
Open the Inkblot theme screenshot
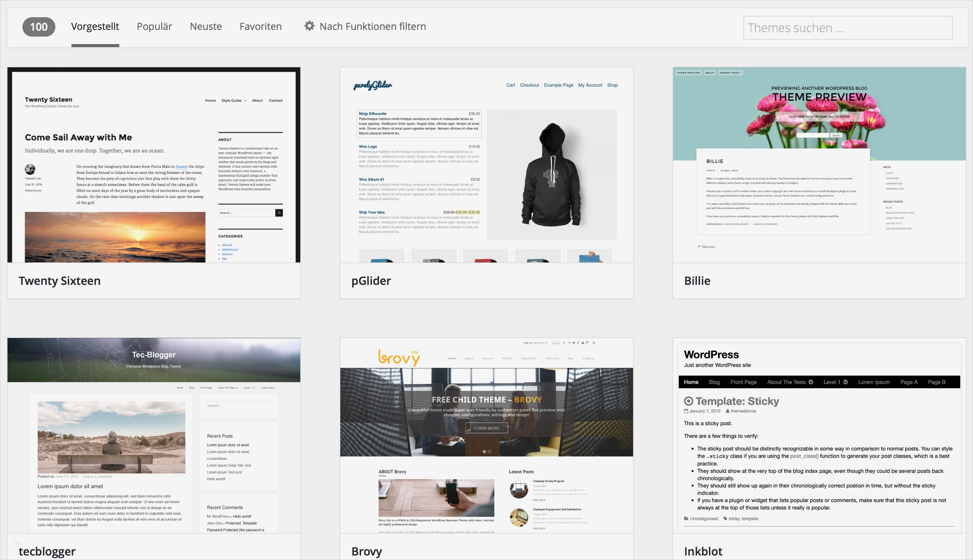(819, 436)
